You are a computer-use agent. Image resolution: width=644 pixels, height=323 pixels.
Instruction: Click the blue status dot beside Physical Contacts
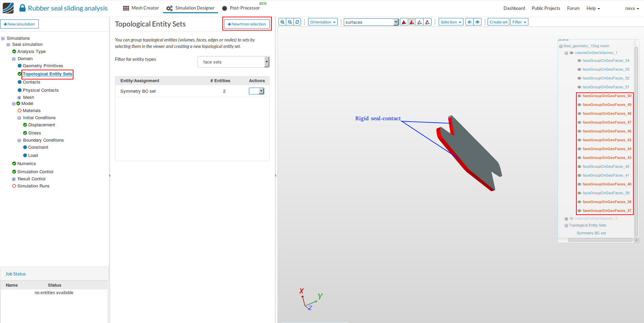(x=20, y=90)
